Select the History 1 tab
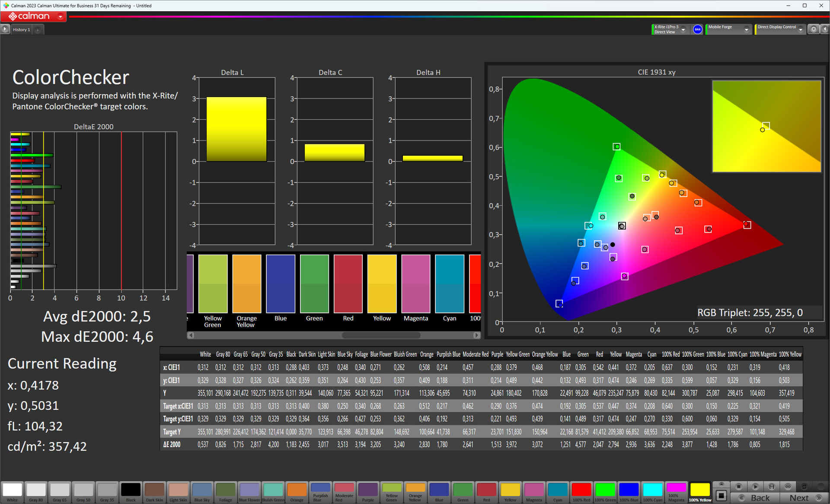The image size is (830, 504). point(22,30)
